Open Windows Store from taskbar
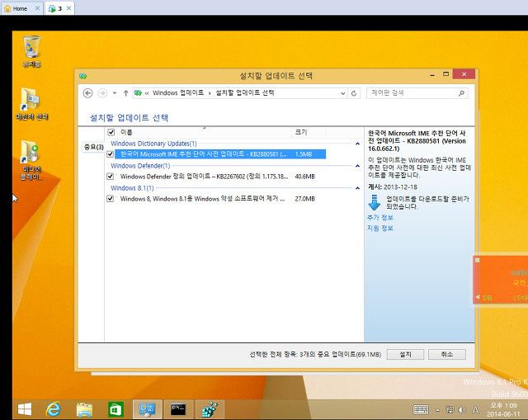528x420 pixels. coord(115,409)
